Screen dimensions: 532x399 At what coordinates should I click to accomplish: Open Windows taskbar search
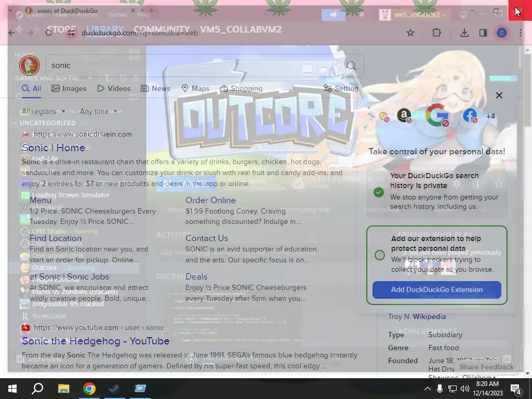pyautogui.click(x=37, y=389)
